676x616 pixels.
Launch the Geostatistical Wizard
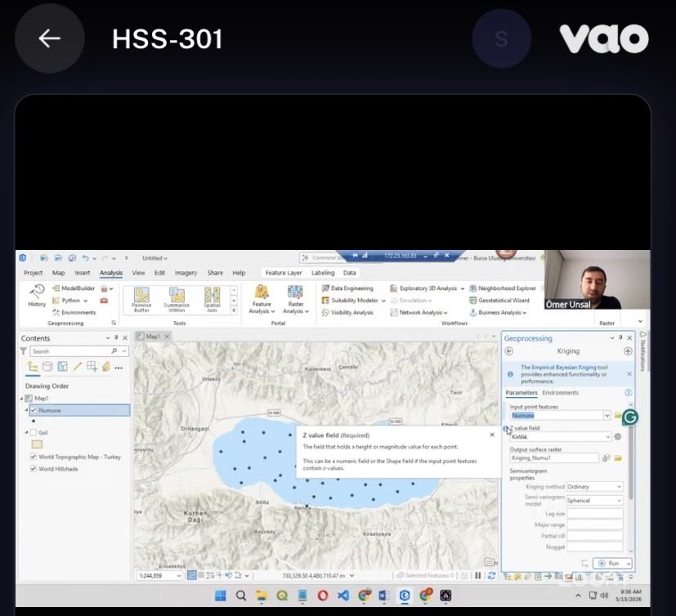click(499, 301)
